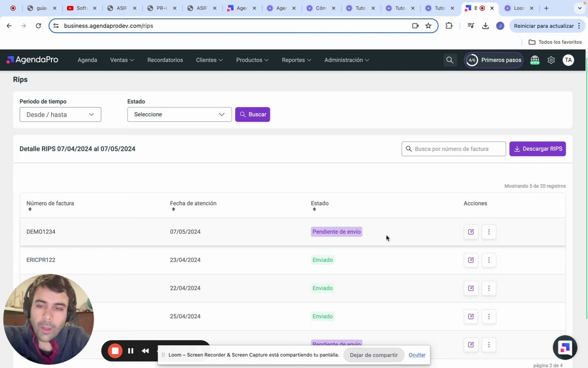Reload the page with the browser refresh icon
588x368 pixels.
coord(39,26)
